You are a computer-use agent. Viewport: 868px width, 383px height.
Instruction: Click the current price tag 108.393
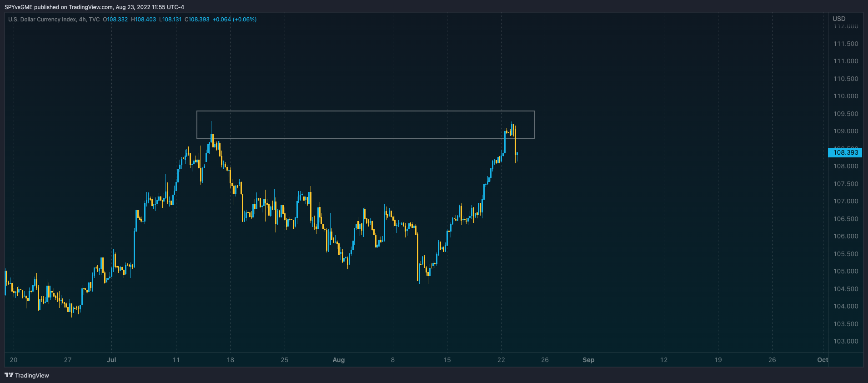coord(845,152)
